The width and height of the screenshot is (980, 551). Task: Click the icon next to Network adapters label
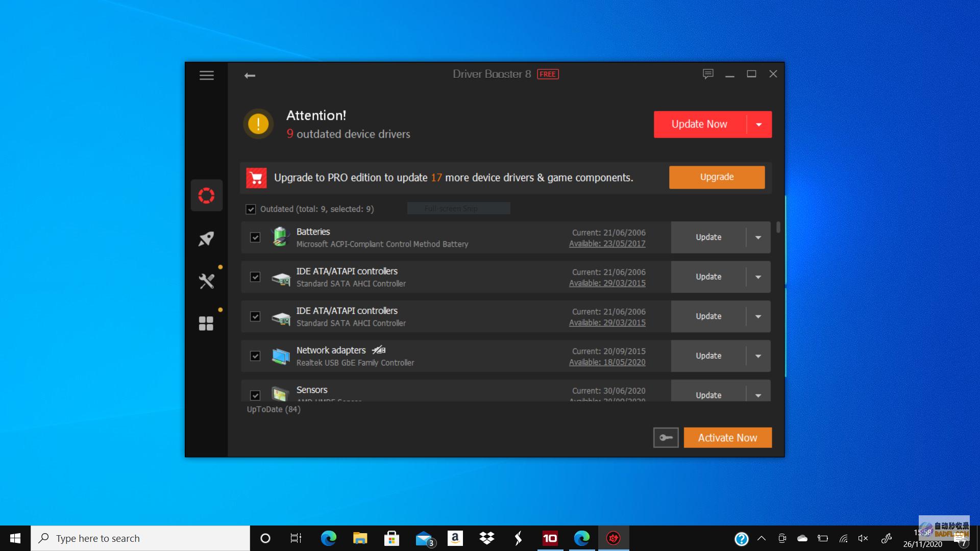[x=379, y=350]
